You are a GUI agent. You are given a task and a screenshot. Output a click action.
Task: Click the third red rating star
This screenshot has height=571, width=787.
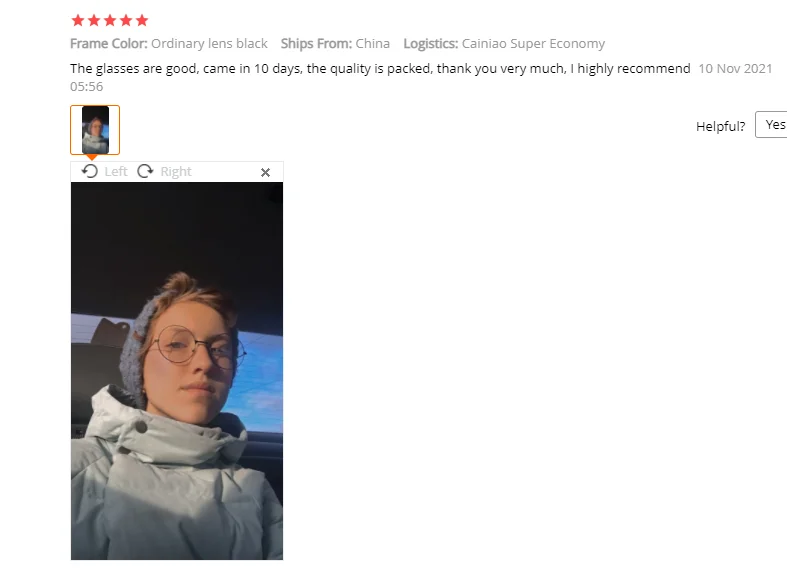coord(110,21)
